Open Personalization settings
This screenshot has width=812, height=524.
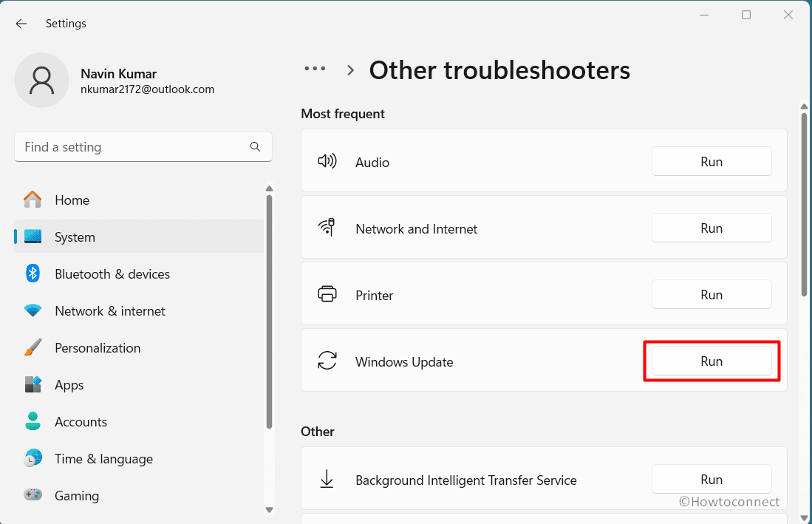[139, 348]
